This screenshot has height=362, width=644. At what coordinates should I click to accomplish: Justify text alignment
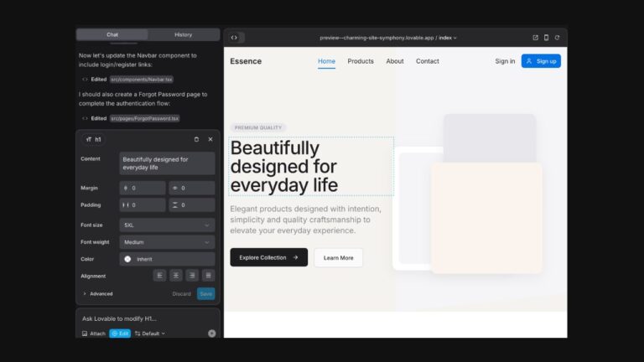click(x=208, y=276)
